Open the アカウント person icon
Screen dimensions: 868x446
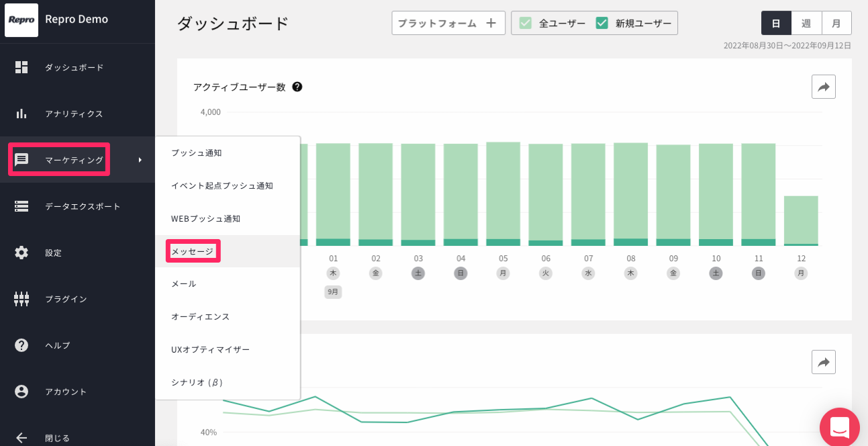click(21, 392)
